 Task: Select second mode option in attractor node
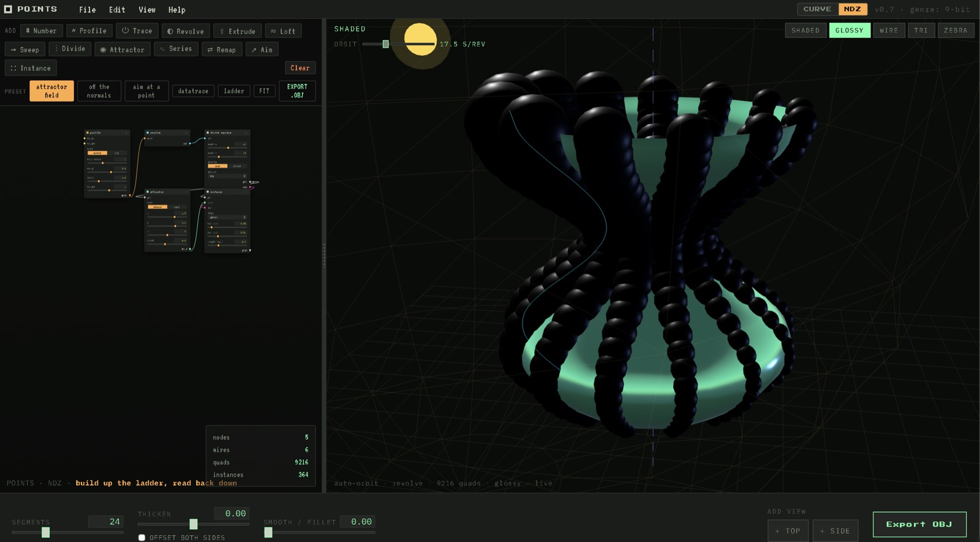pyautogui.click(x=177, y=207)
